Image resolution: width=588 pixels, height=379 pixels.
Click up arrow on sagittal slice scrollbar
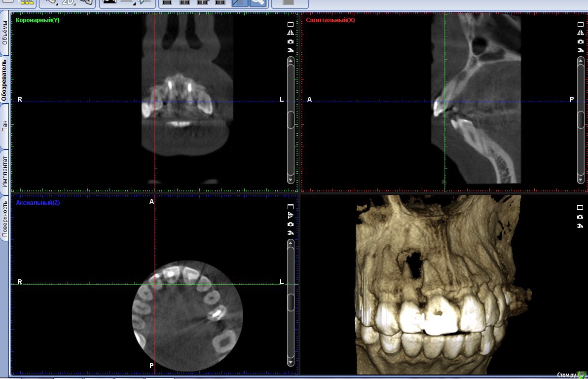click(580, 60)
